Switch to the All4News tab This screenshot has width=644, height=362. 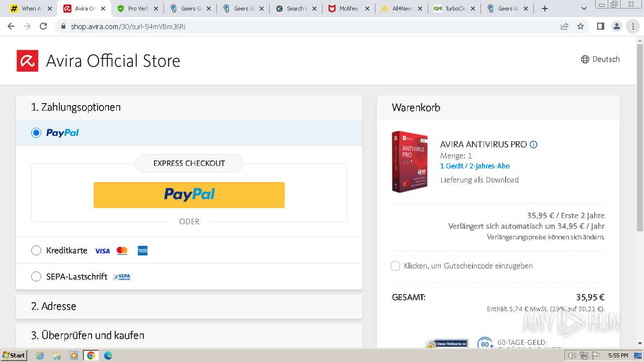click(402, 9)
